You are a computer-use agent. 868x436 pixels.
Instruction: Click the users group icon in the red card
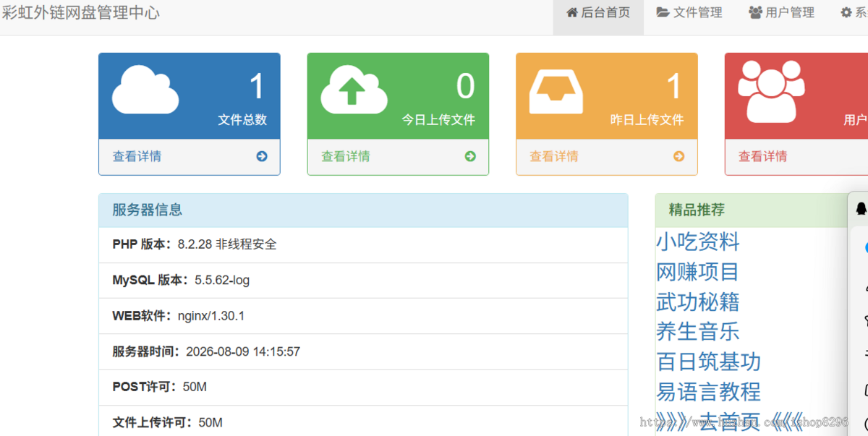(x=771, y=91)
